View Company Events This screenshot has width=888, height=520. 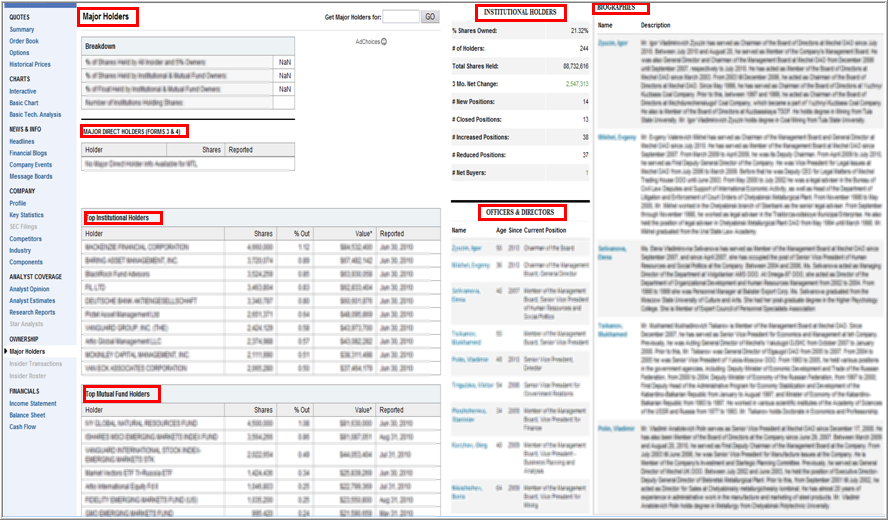[x=31, y=165]
